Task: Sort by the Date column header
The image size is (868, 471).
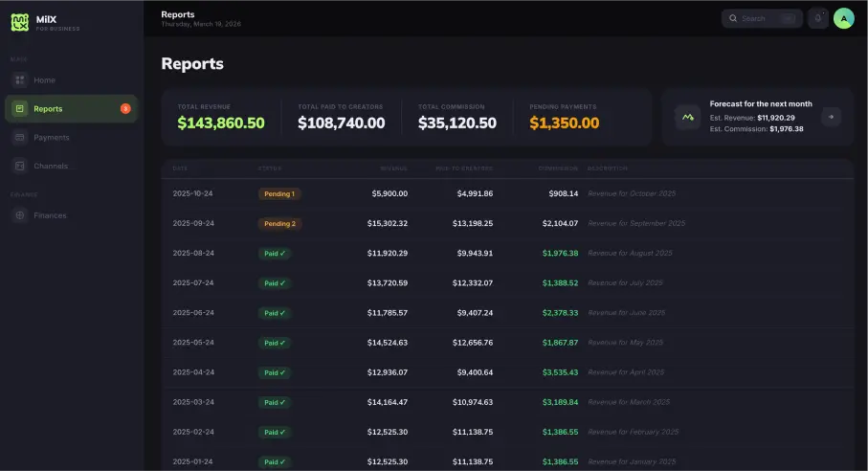Action: point(180,168)
